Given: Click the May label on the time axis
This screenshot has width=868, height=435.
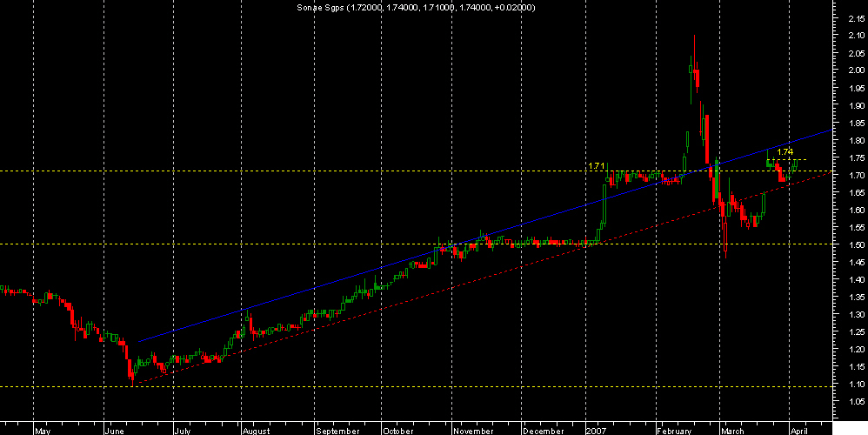Looking at the screenshot, I should pos(42,432).
